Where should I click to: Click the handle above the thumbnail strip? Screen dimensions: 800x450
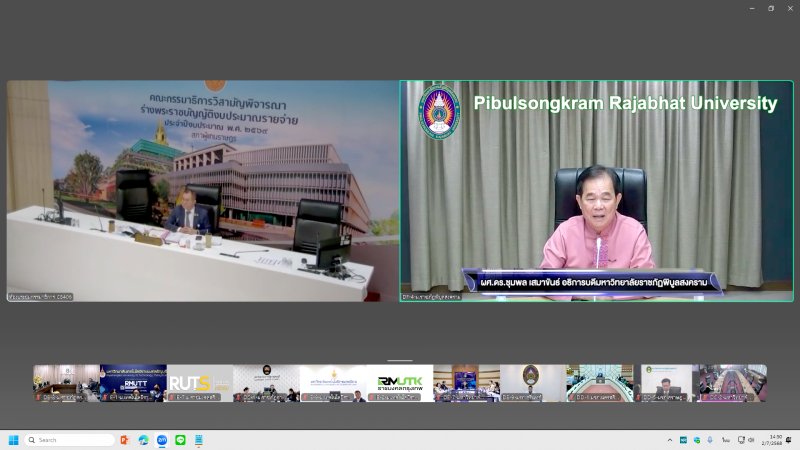click(400, 360)
